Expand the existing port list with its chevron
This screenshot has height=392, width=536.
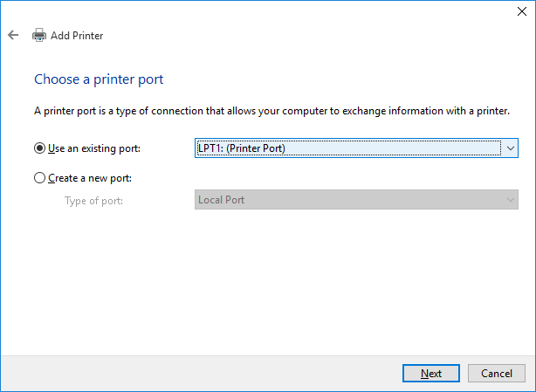coord(511,148)
